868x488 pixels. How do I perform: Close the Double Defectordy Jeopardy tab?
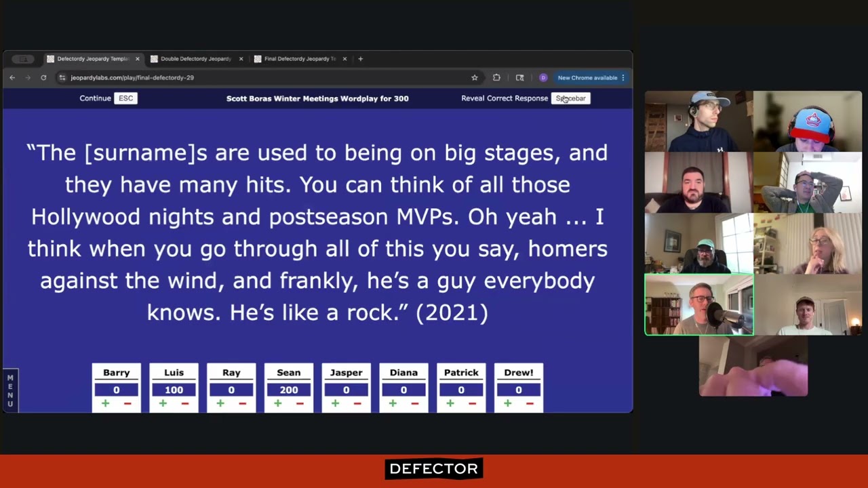point(241,59)
